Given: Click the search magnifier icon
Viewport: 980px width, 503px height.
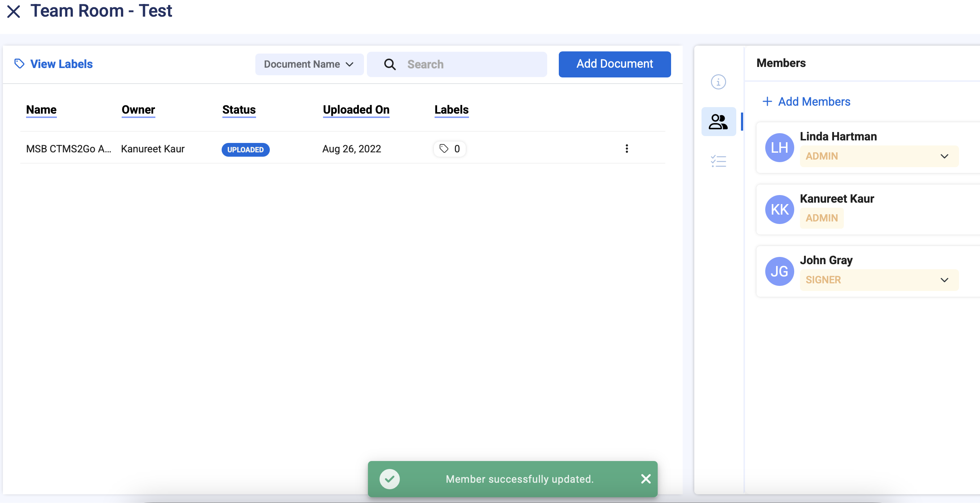Looking at the screenshot, I should click(x=390, y=64).
